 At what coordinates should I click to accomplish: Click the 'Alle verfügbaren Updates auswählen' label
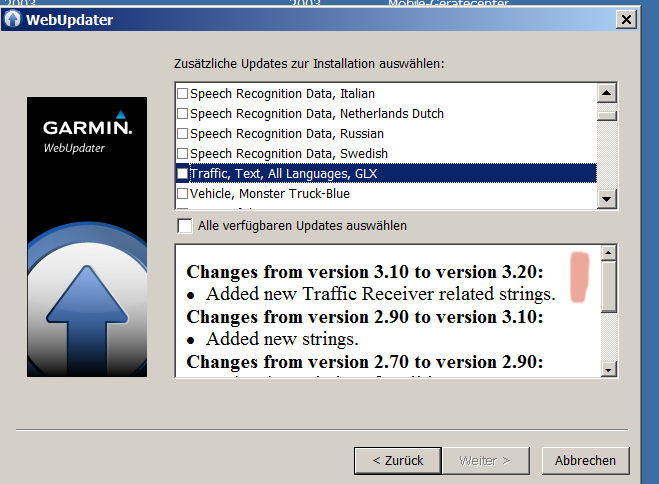pyautogui.click(x=302, y=226)
